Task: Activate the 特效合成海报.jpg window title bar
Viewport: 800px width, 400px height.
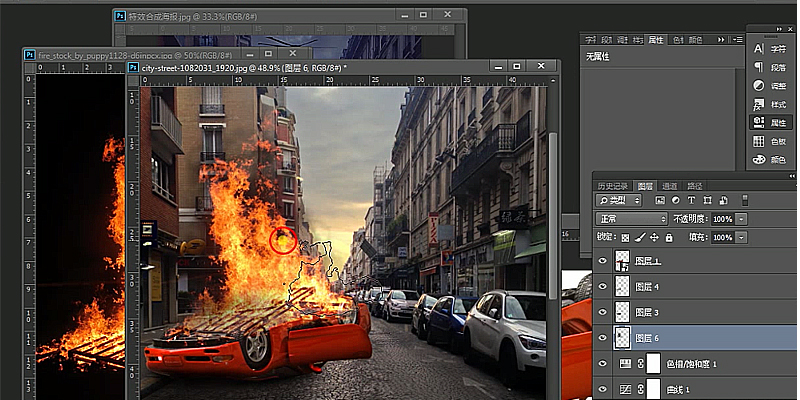Action: pyautogui.click(x=289, y=15)
